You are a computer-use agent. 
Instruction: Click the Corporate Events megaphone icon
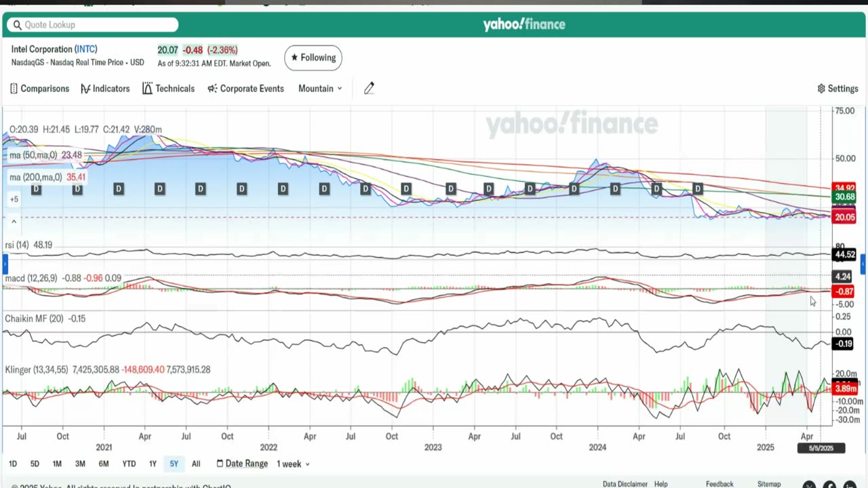[212, 89]
